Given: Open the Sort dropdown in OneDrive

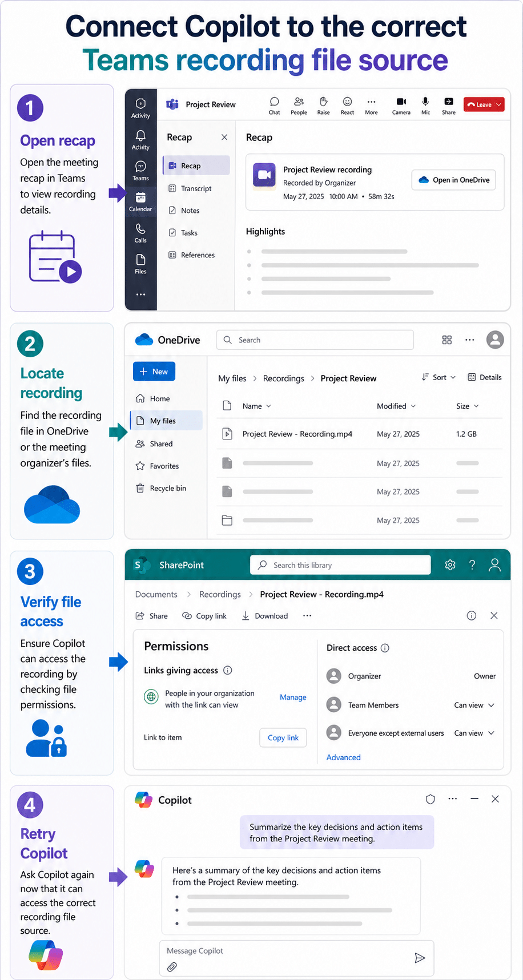Looking at the screenshot, I should [438, 377].
